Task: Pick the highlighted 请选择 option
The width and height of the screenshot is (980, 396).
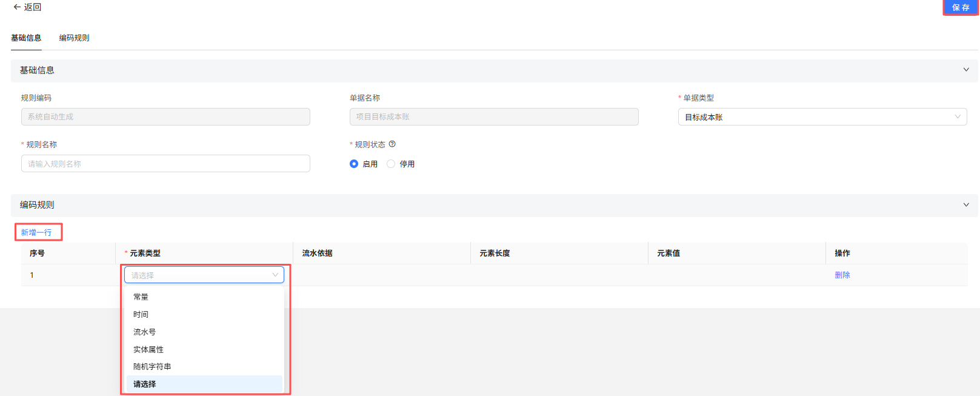Action: (145, 384)
